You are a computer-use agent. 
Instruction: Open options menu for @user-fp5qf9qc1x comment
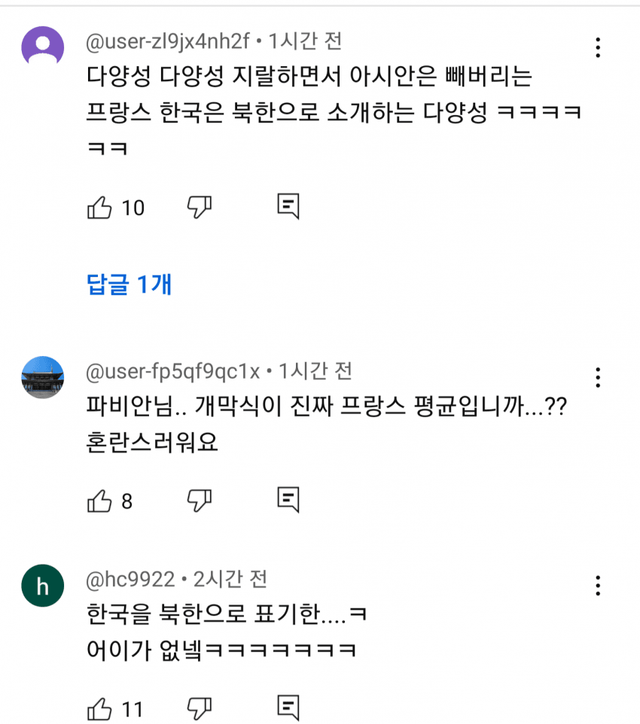pos(598,377)
